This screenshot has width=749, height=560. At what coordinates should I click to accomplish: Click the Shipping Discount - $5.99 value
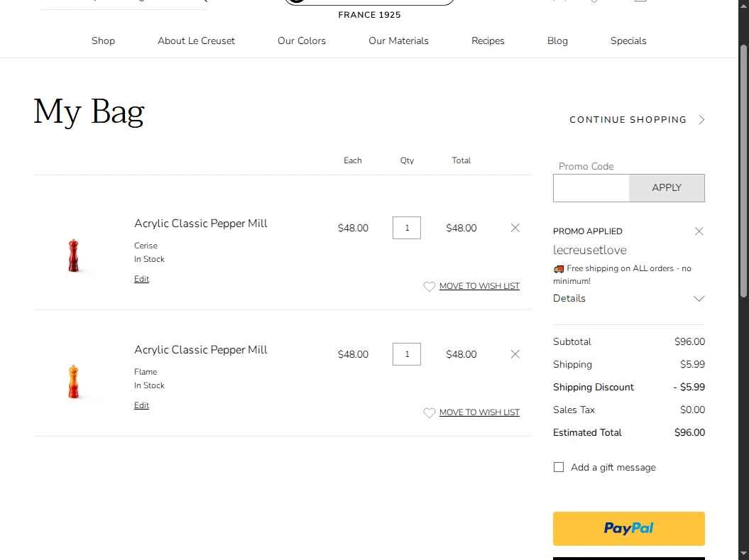[689, 388]
